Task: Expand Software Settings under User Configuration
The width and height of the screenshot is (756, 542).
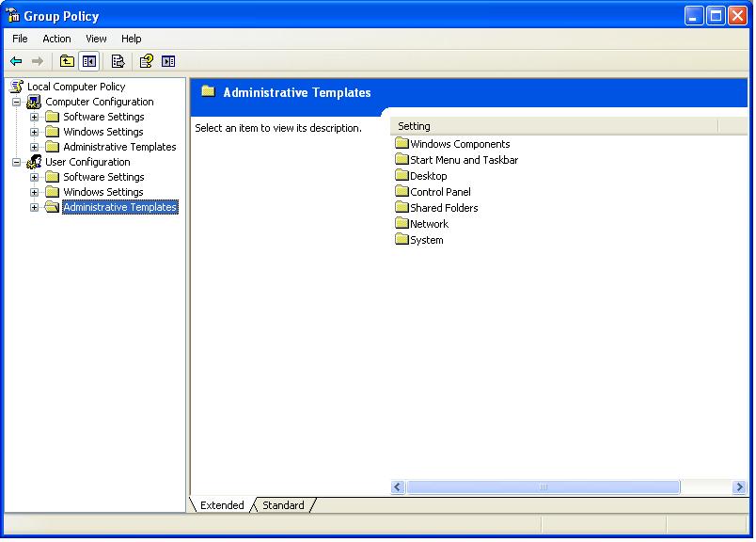Action: point(34,177)
